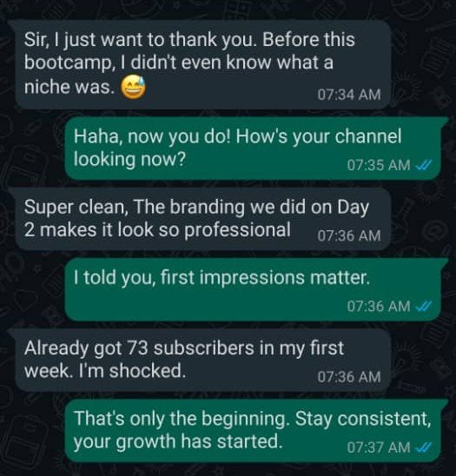Screen dimensions: 456x476
Task: Select the 'Haha, now you do!' reply bubble
Action: coord(254,148)
